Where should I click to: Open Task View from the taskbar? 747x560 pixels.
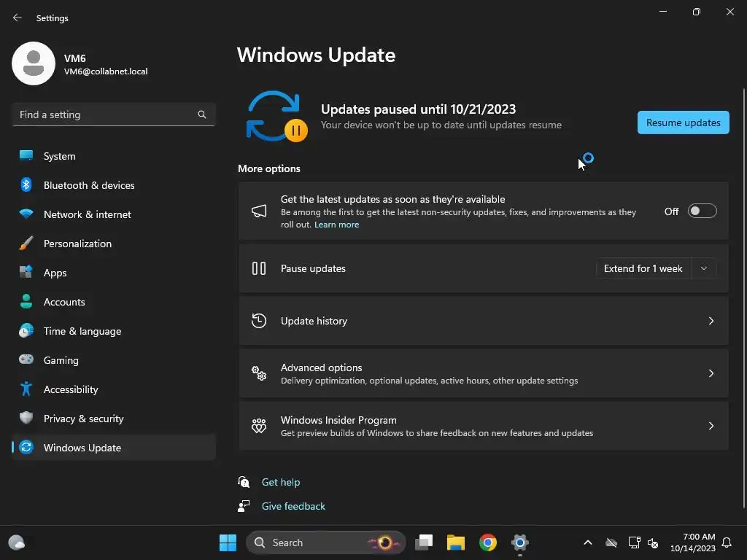[424, 542]
